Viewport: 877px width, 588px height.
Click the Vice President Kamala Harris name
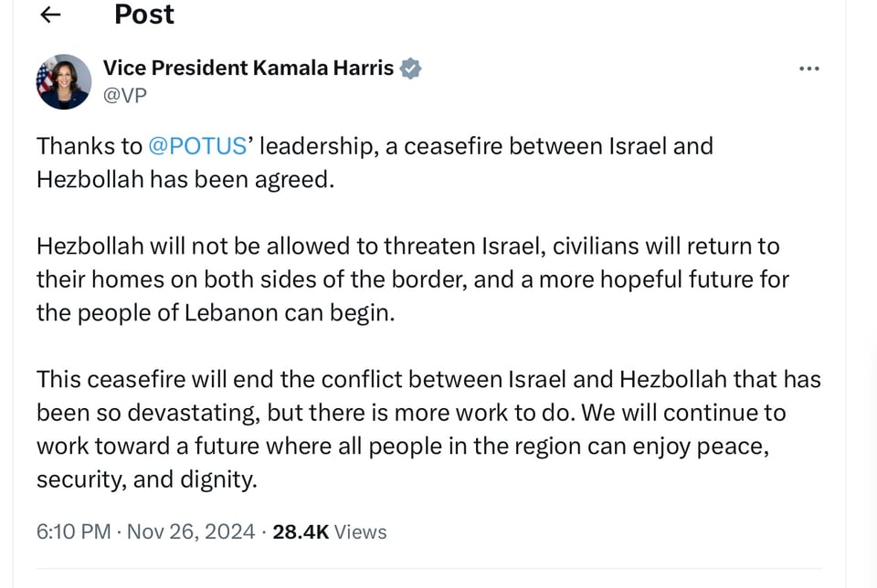tap(248, 68)
